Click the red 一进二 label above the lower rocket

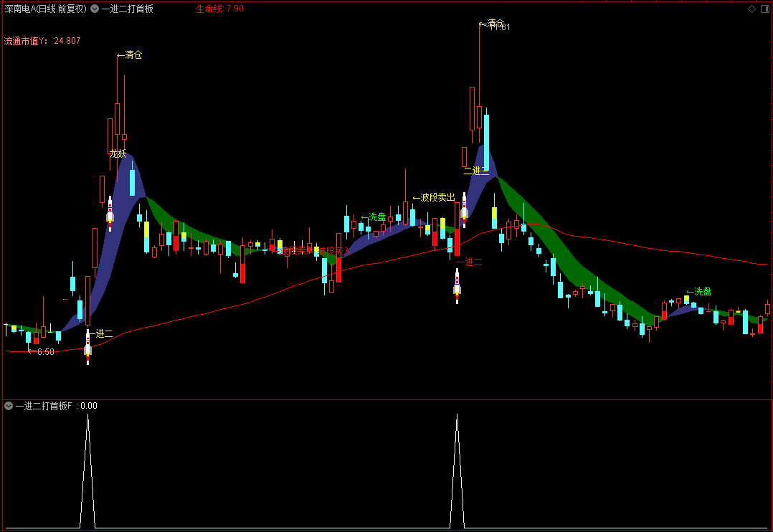click(470, 262)
